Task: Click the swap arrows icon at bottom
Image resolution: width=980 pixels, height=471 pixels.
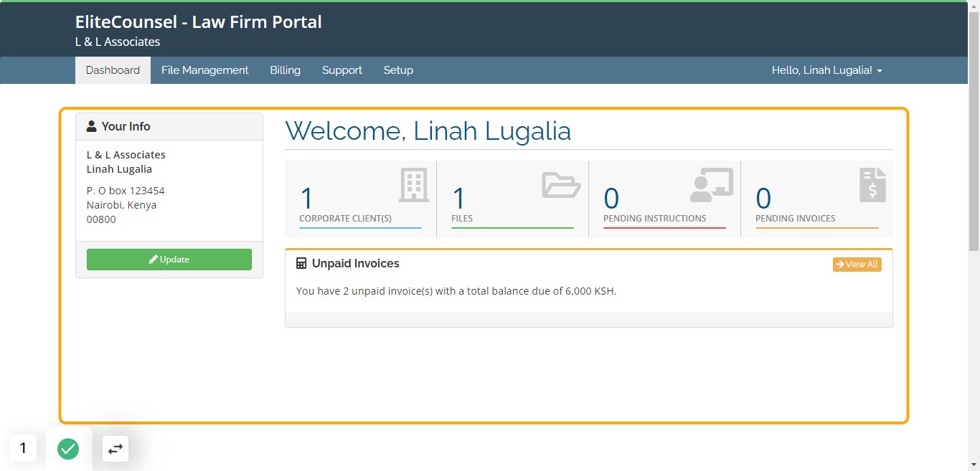Action: (x=116, y=449)
